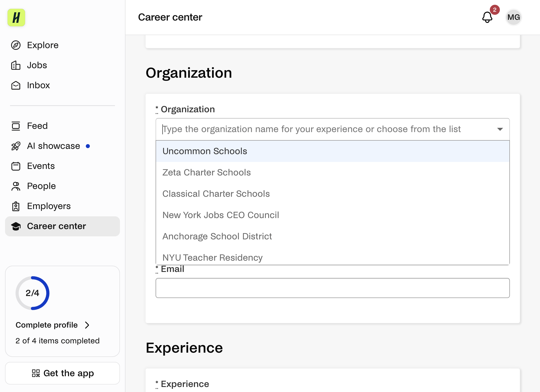Select New York Jobs CEO Council

[332, 215]
